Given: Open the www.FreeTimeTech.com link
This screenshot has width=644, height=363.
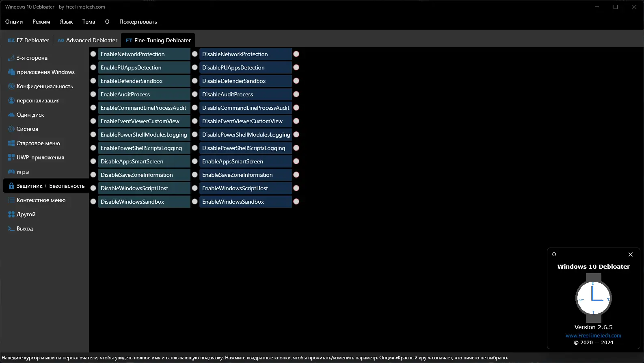Looking at the screenshot, I should point(593,336).
